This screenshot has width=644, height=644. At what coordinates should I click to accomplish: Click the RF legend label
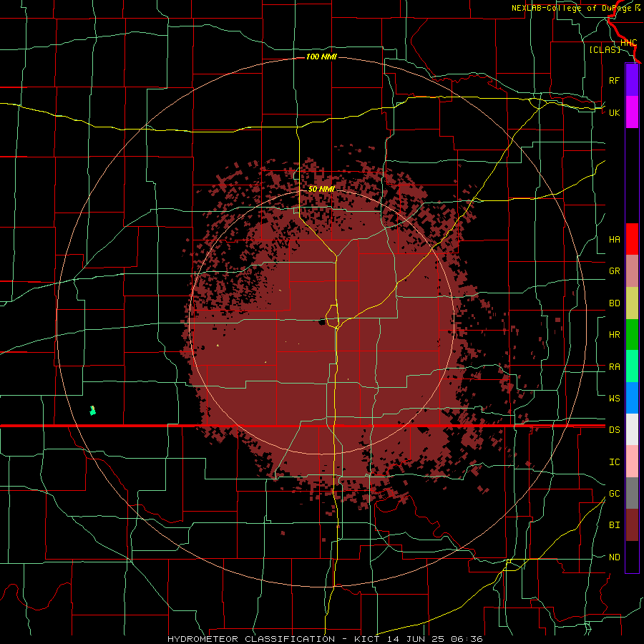(x=614, y=80)
